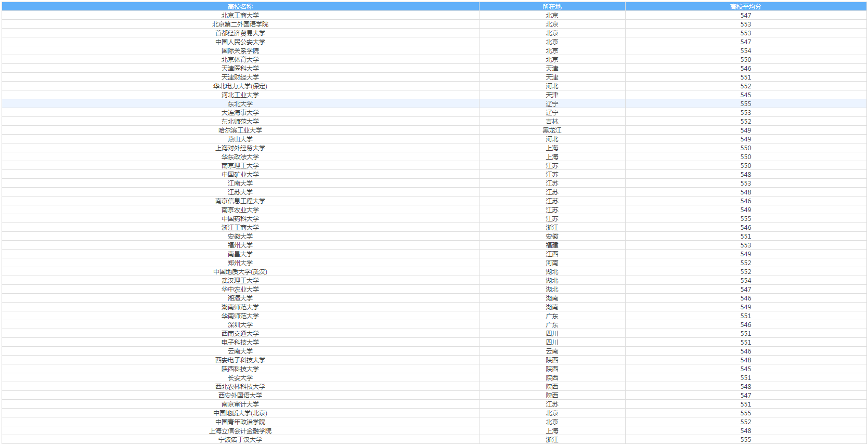
Task: Click the 宁波诺丁汉大学 cell
Action: 240,440
